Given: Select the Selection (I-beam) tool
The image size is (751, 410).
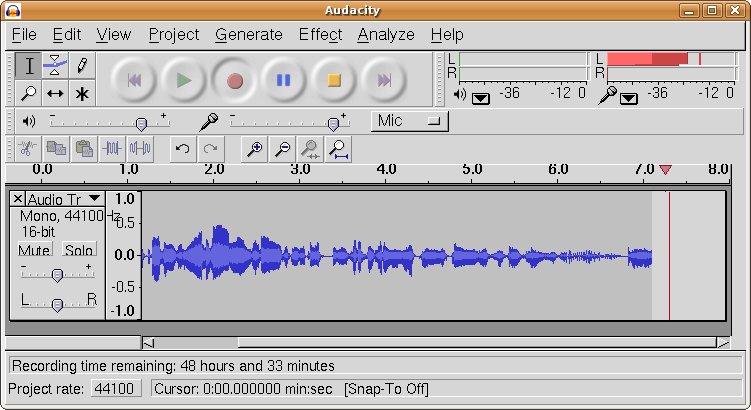Looking at the screenshot, I should pyautogui.click(x=29, y=66).
